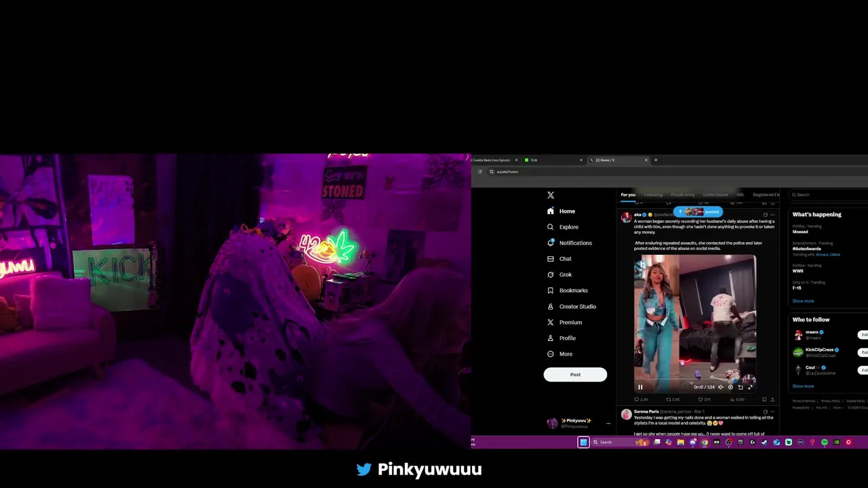Open Bookmarks in the X sidebar

click(x=567, y=290)
